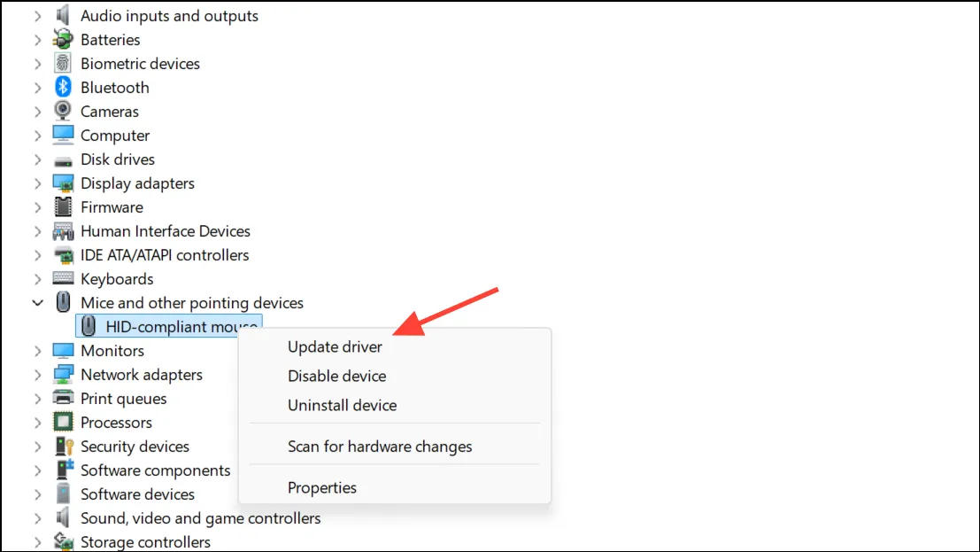980x552 pixels.
Task: Expand the Cameras category chevron
Action: 37,112
